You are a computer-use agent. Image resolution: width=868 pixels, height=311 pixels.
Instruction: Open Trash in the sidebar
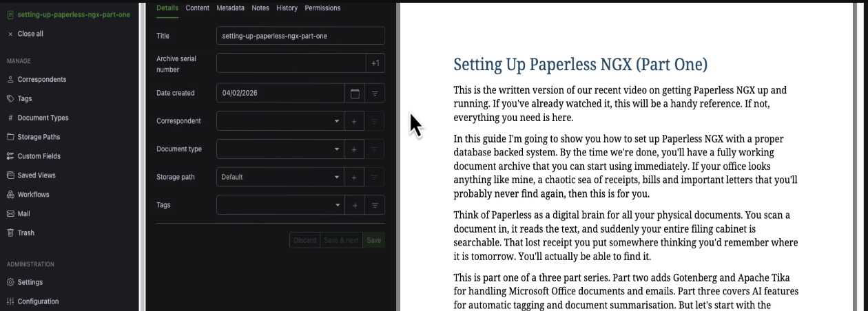(25, 233)
